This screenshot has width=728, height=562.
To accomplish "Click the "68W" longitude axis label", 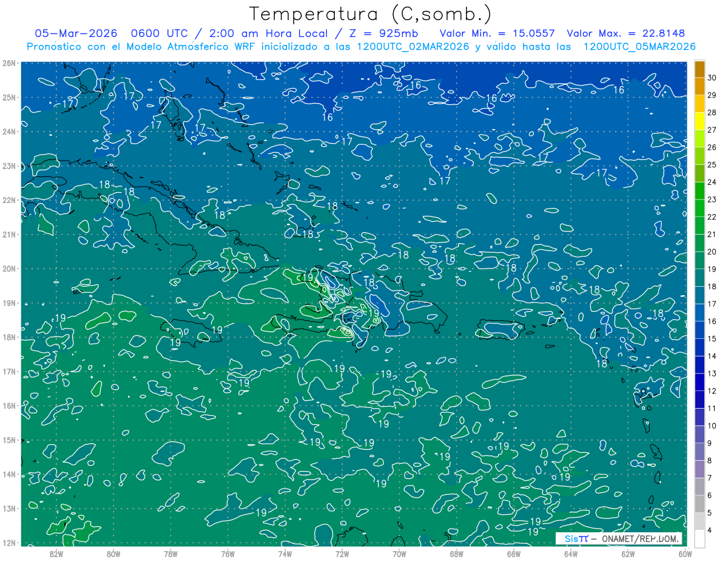I will point(456,553).
